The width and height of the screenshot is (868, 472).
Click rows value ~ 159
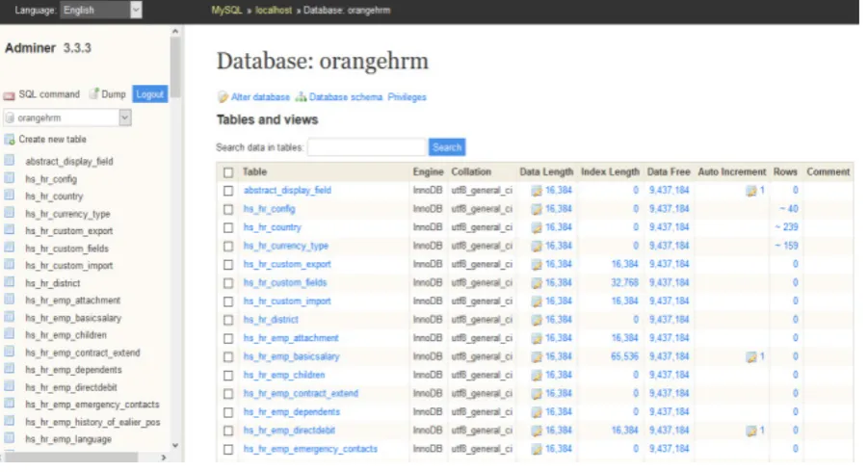787,246
